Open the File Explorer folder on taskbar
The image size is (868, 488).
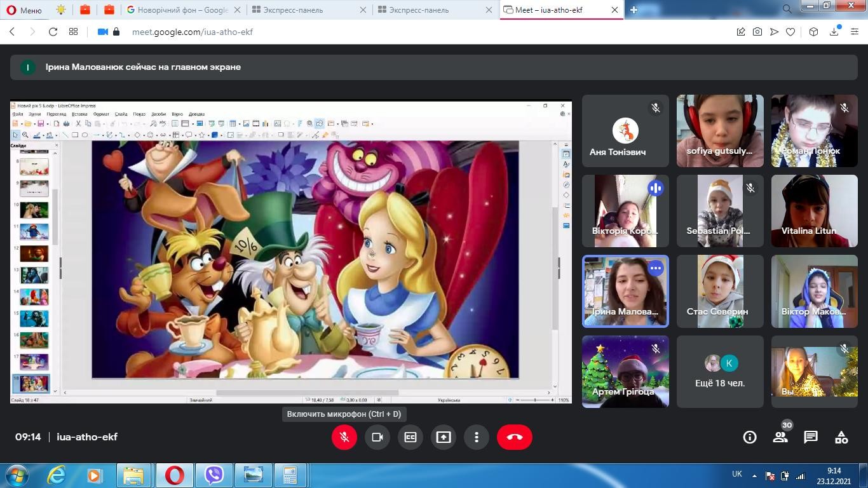(x=133, y=475)
